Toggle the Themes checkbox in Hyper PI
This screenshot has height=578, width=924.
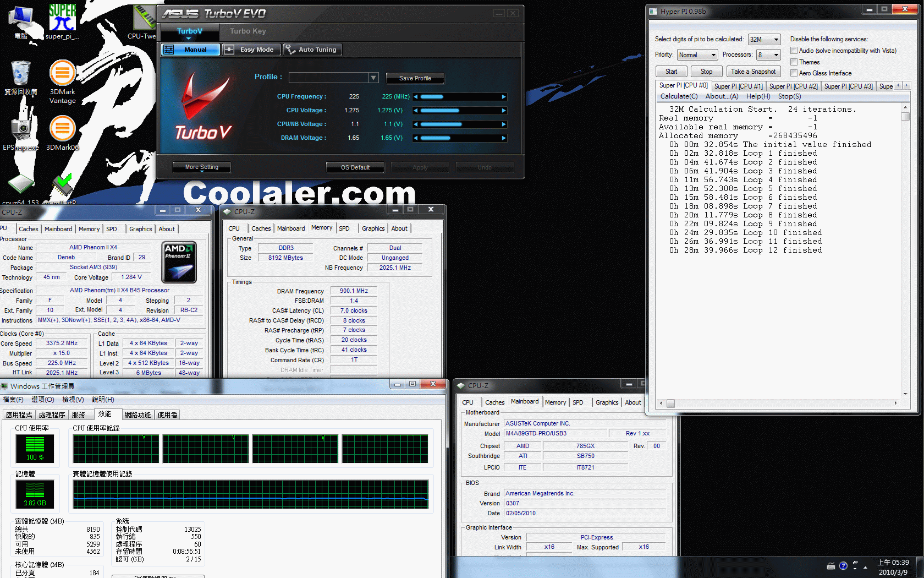click(x=794, y=62)
